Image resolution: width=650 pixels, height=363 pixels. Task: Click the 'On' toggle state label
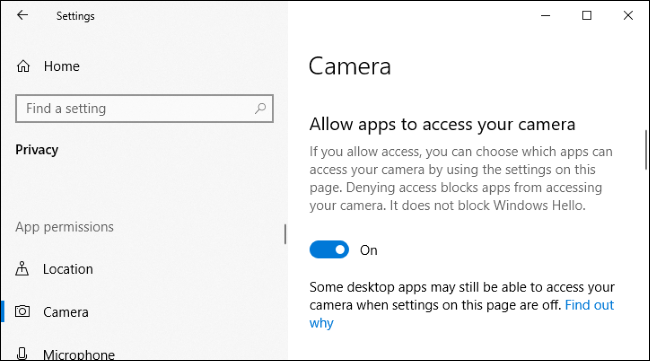tap(369, 250)
